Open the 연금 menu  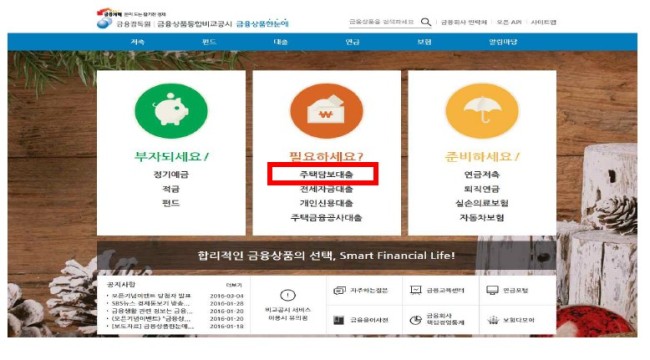click(x=352, y=42)
